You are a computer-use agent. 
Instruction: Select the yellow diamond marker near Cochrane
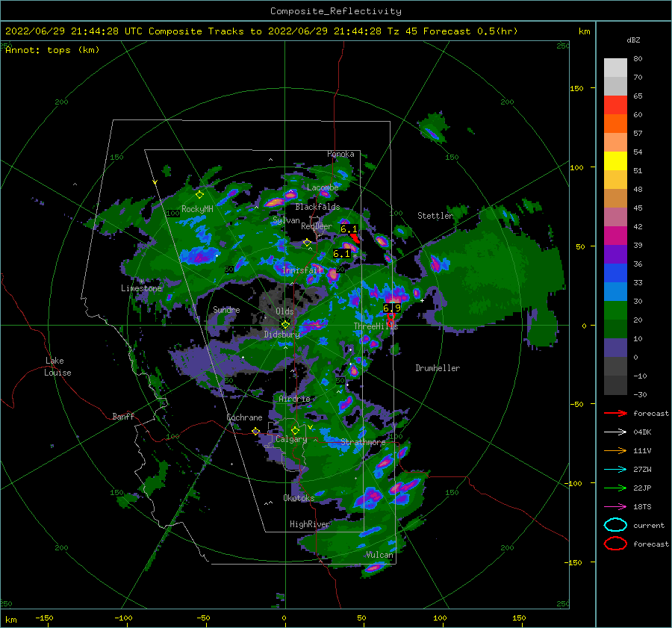pyautogui.click(x=255, y=431)
